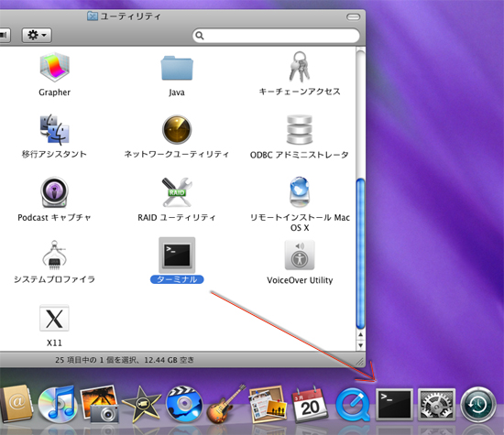The width and height of the screenshot is (504, 435).
Task: Launch iMovie star icon in Dock
Action: click(x=141, y=405)
